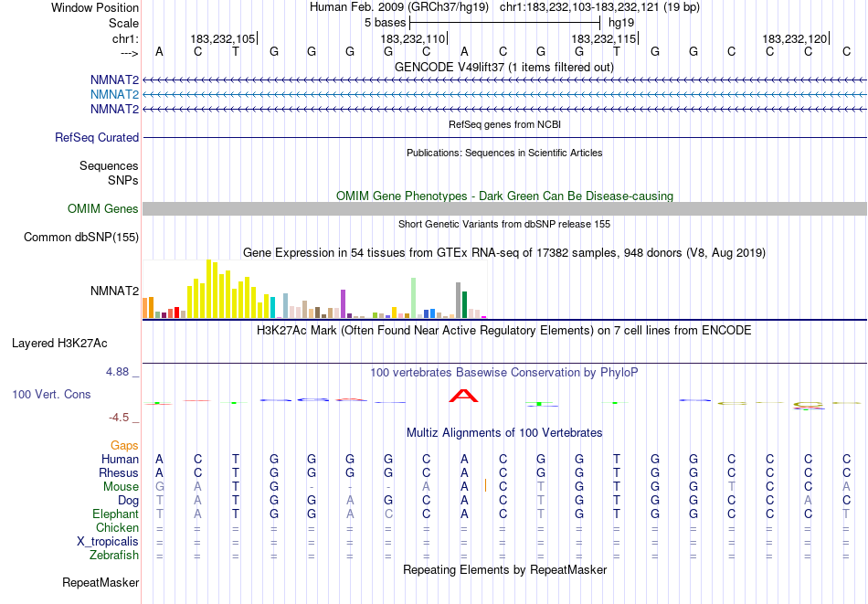The image size is (868, 604).
Task: Select the Dog alignment row label
Action: [x=129, y=501]
